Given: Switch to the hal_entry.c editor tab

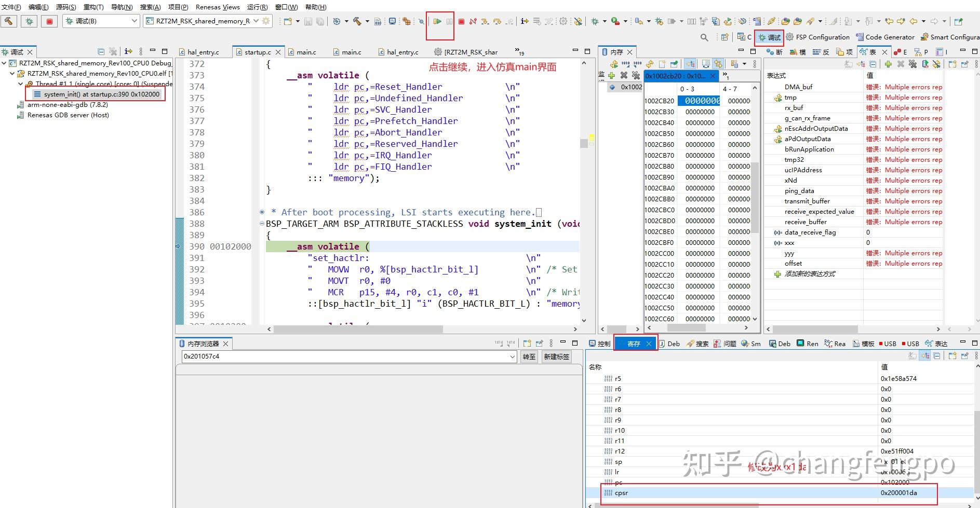Looking at the screenshot, I should [x=203, y=52].
